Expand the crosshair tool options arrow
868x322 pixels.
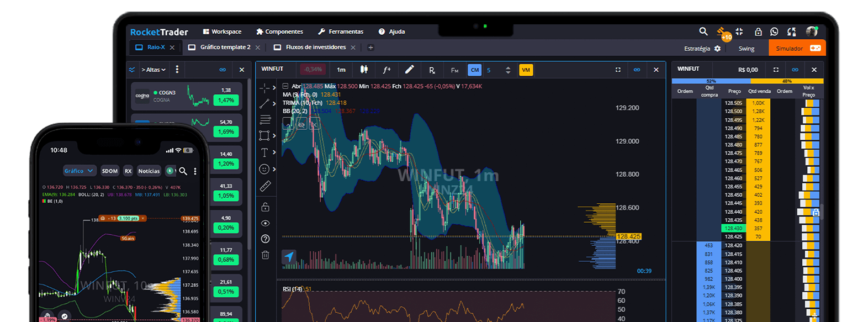(274, 88)
